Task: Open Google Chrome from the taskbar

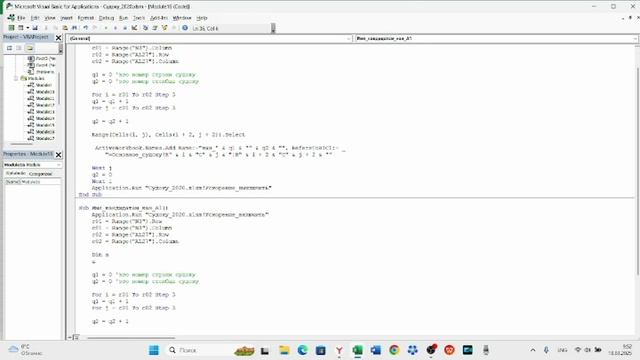Action: pyautogui.click(x=394, y=350)
